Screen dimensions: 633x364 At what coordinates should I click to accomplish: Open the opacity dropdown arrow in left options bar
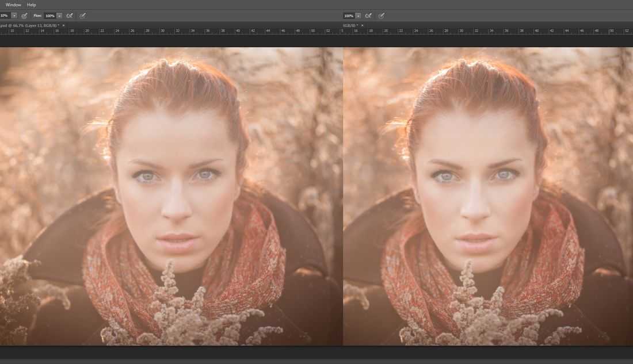tap(14, 16)
